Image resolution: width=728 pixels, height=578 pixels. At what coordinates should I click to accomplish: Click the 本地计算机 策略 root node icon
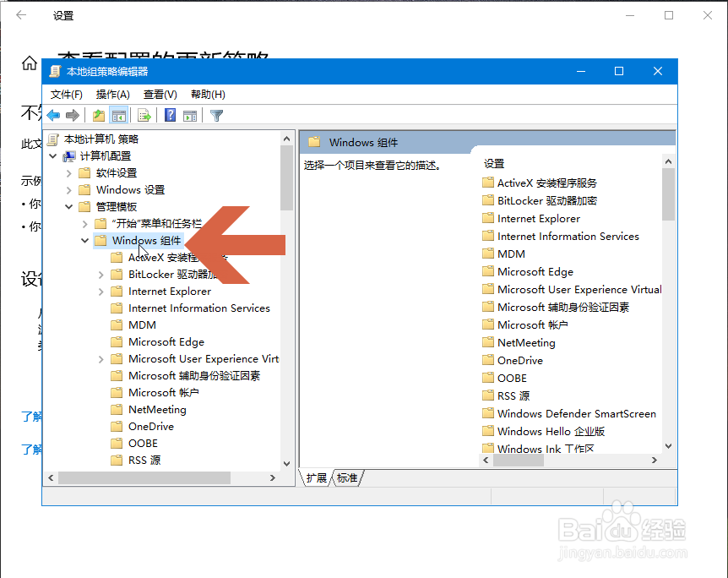click(53, 139)
